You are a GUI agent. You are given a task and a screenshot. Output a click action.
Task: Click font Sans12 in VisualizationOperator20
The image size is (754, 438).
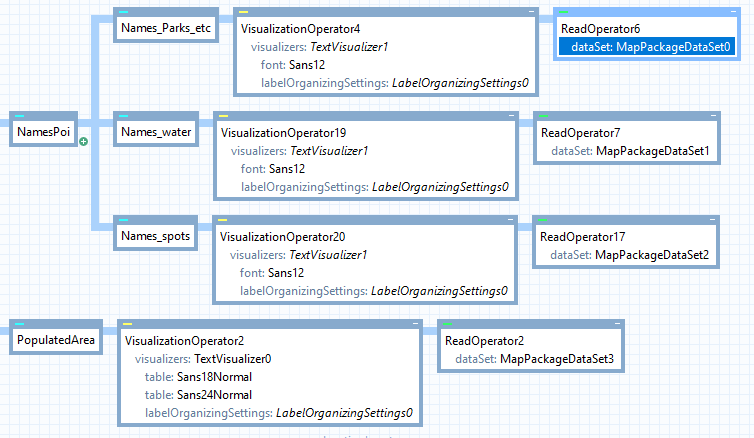[x=286, y=273]
